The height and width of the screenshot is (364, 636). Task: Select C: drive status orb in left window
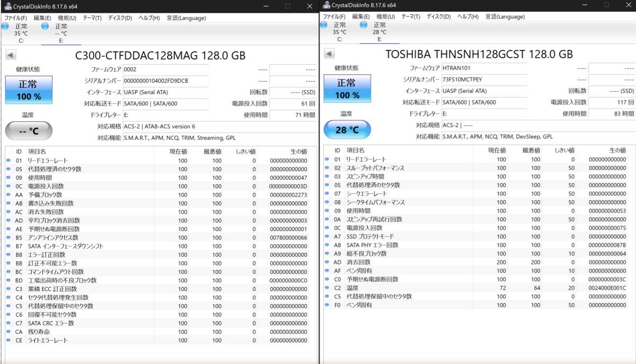pyautogui.click(x=5, y=26)
